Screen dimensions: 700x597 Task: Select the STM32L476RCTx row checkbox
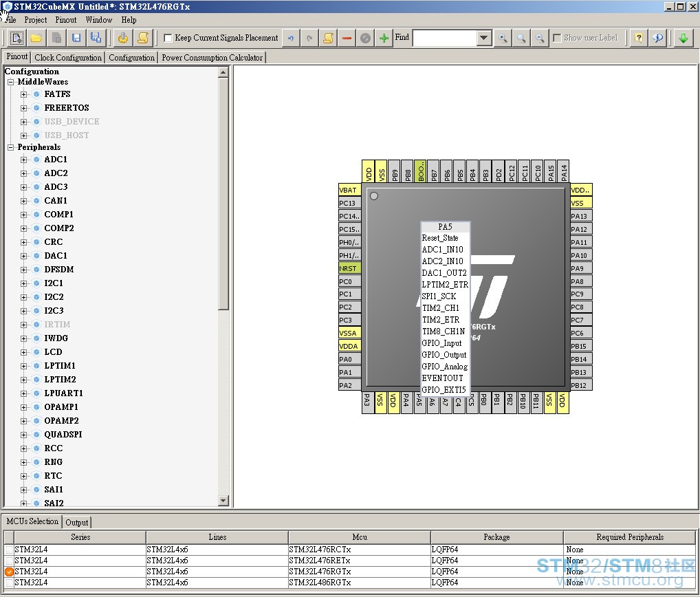point(9,550)
